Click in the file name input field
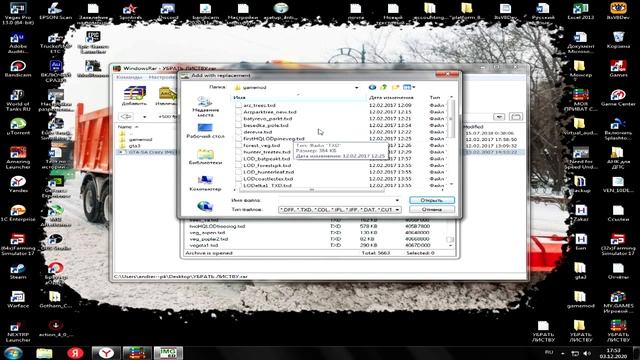This screenshot has height=360, width=640. tap(337, 200)
